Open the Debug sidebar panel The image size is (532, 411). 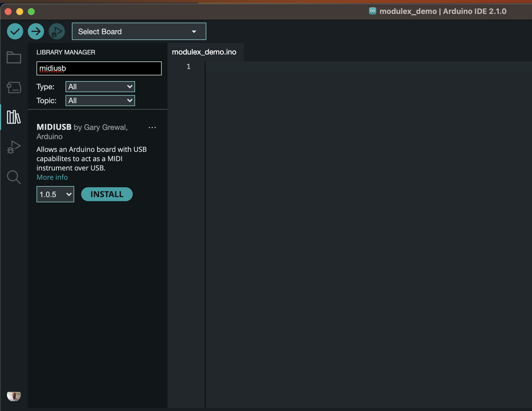(14, 147)
